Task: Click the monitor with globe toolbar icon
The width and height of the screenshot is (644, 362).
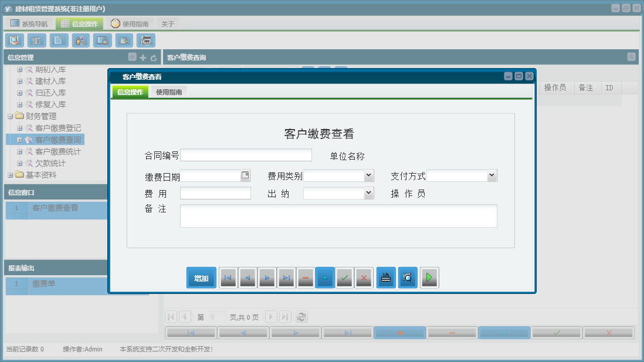Action: point(102,40)
